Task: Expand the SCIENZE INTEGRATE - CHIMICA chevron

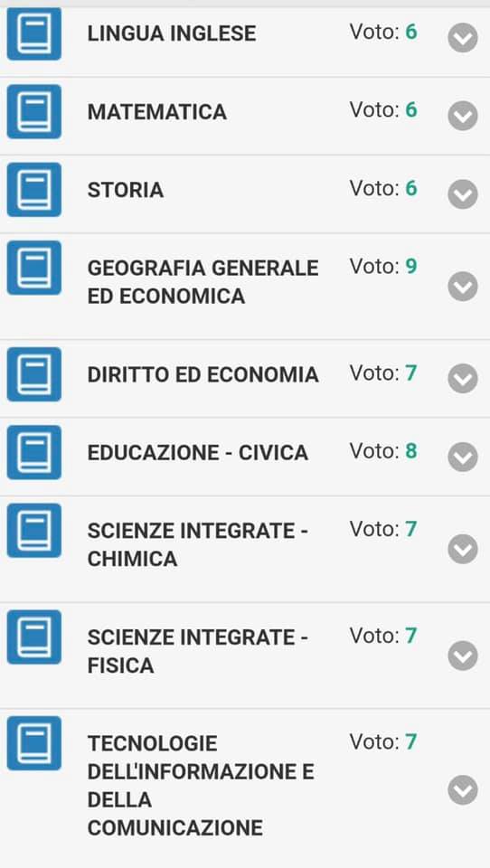Action: pos(462,549)
